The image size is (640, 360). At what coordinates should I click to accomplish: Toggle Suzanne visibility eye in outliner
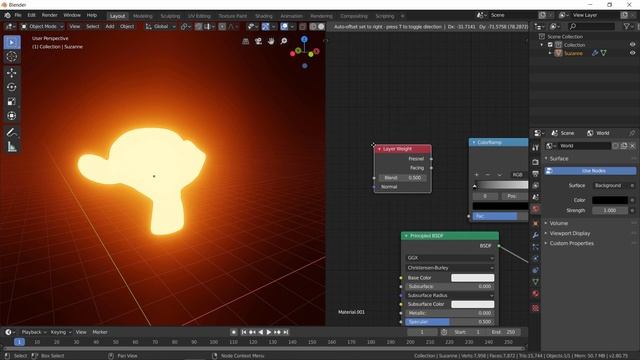point(632,53)
